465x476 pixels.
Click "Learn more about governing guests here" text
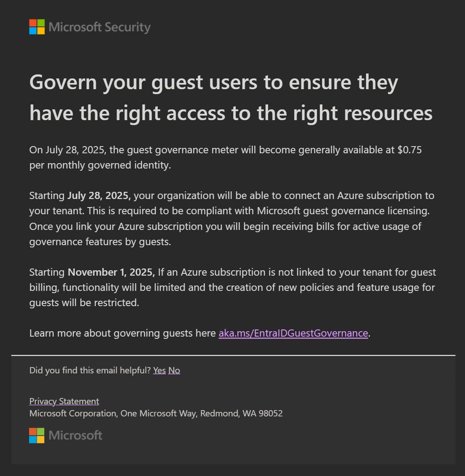(122, 333)
